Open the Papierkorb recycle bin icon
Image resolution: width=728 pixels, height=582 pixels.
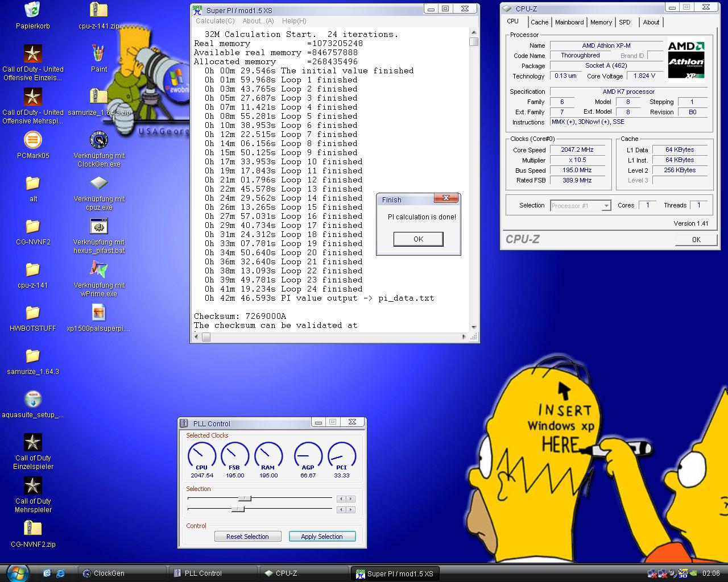[x=32, y=10]
